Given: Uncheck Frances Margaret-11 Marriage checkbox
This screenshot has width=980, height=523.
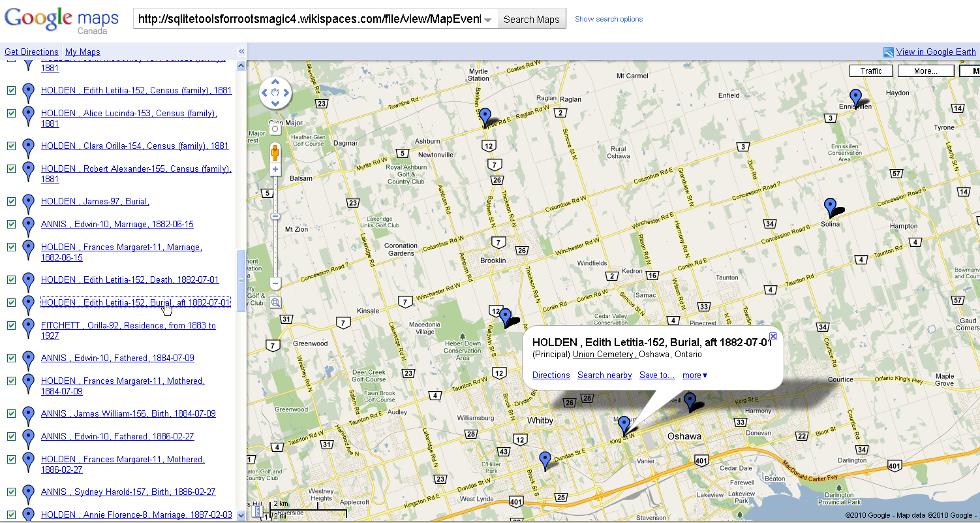Looking at the screenshot, I should tap(11, 247).
